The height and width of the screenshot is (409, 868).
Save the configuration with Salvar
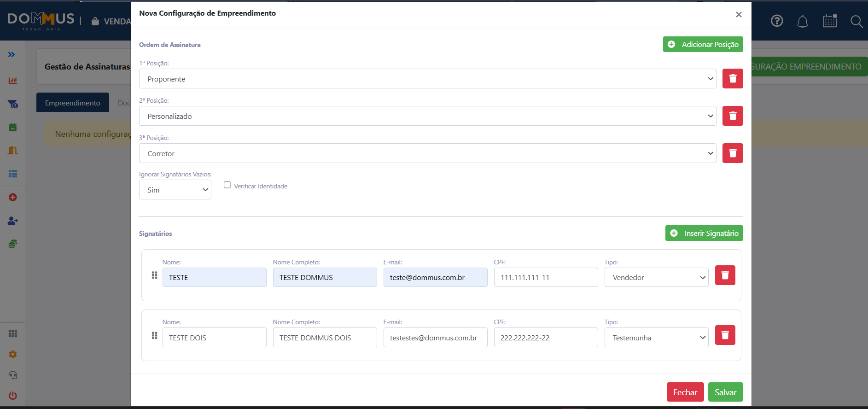coord(725,392)
